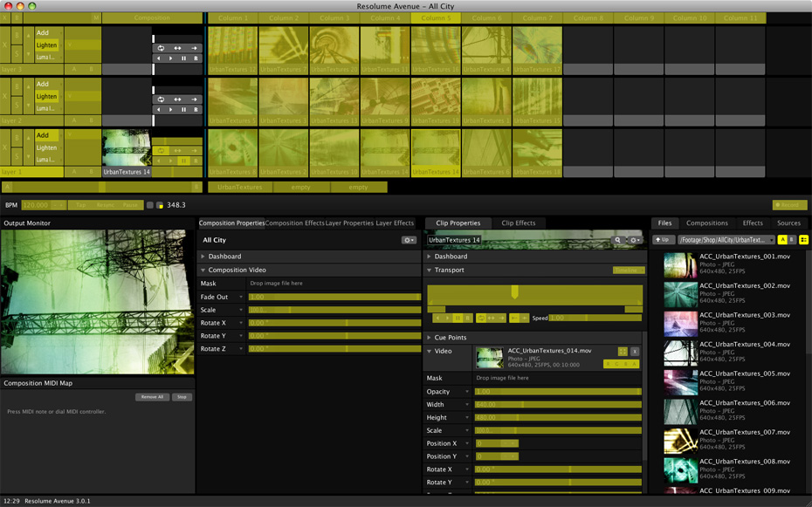This screenshot has width=812, height=507.
Task: Click the Tap tempo button
Action: pos(81,205)
